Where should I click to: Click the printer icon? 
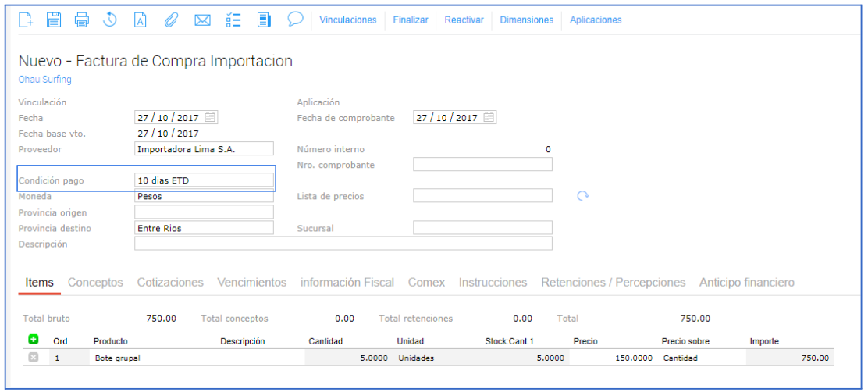click(x=82, y=20)
